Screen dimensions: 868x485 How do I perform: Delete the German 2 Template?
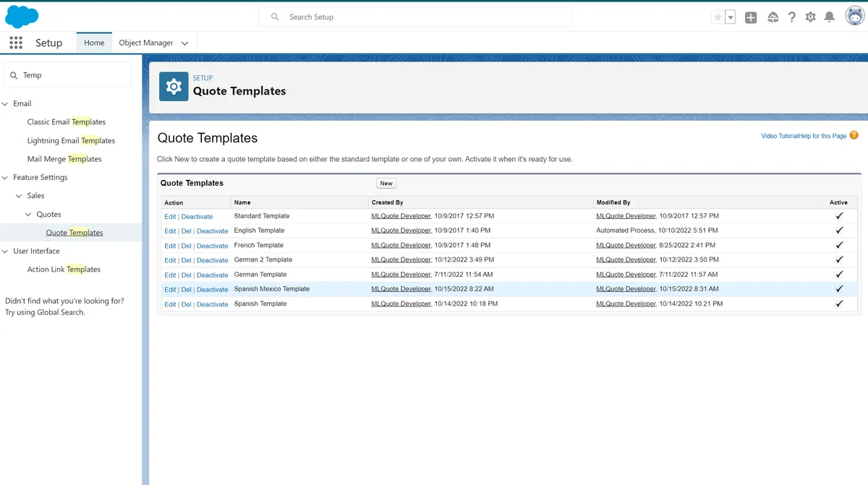[186, 260]
